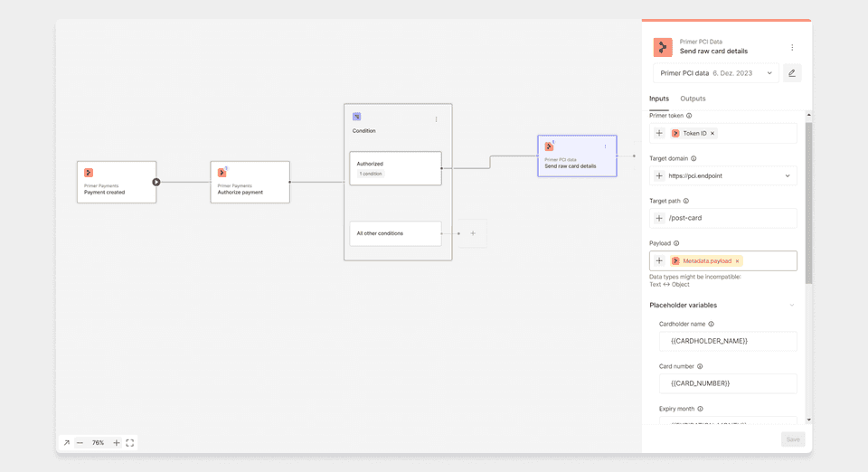868x472 pixels.
Task: Click the Primer PCI Data panel header icon
Action: click(663, 47)
